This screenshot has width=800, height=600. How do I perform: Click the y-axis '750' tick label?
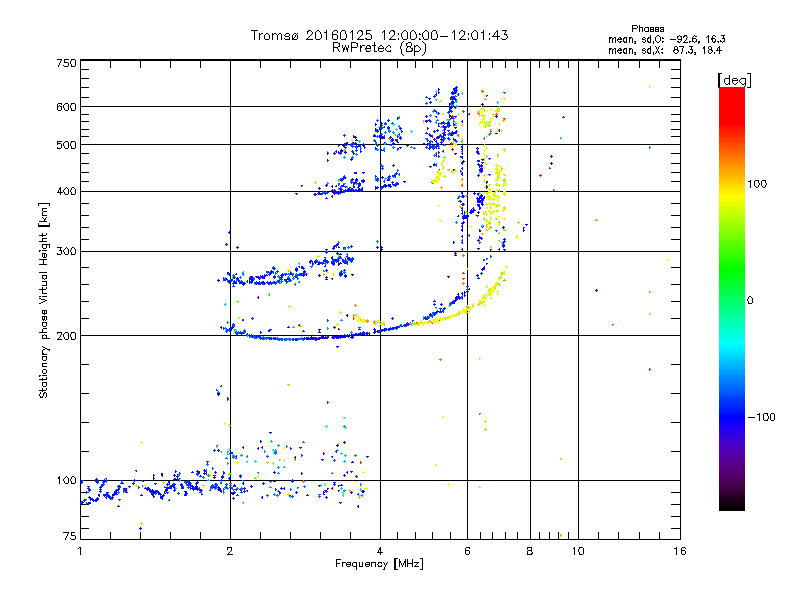tap(66, 63)
